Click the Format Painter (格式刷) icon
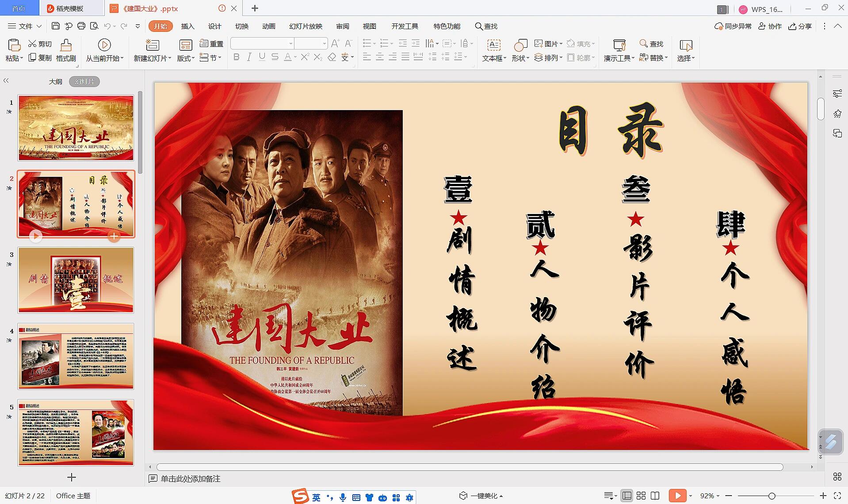 pyautogui.click(x=66, y=45)
